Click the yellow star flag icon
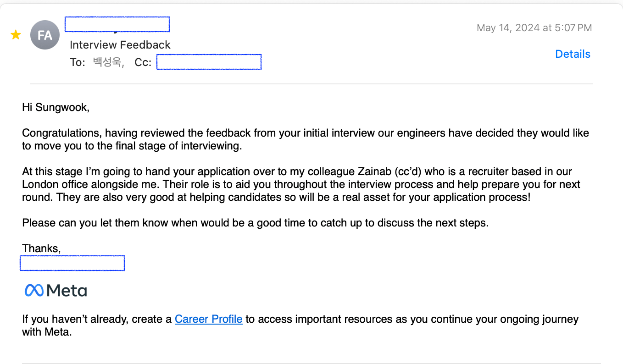 (16, 35)
